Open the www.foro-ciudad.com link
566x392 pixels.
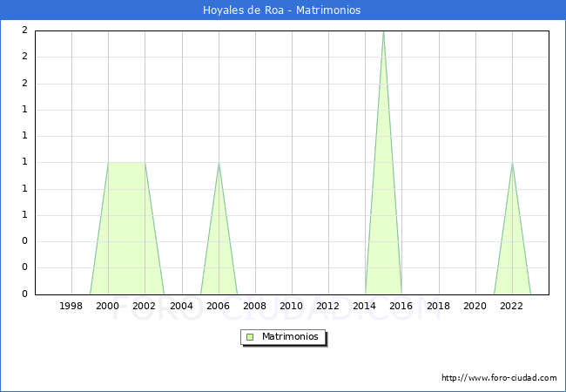click(x=499, y=378)
